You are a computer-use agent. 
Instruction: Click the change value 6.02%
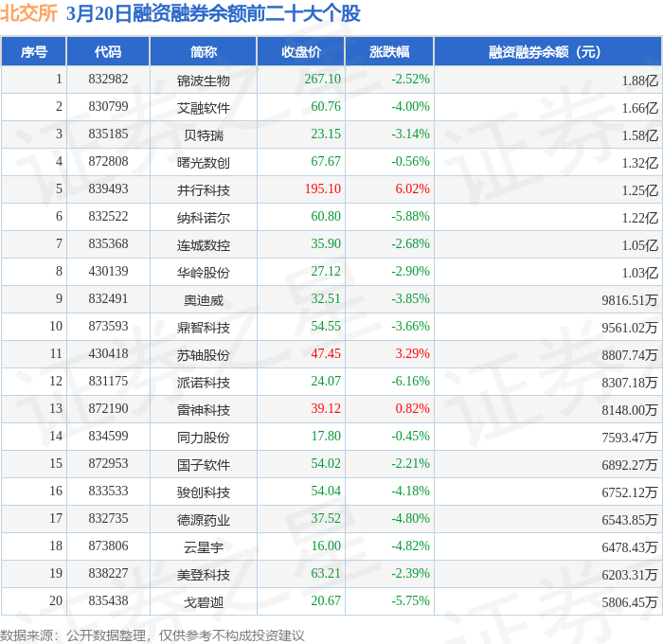(412, 189)
